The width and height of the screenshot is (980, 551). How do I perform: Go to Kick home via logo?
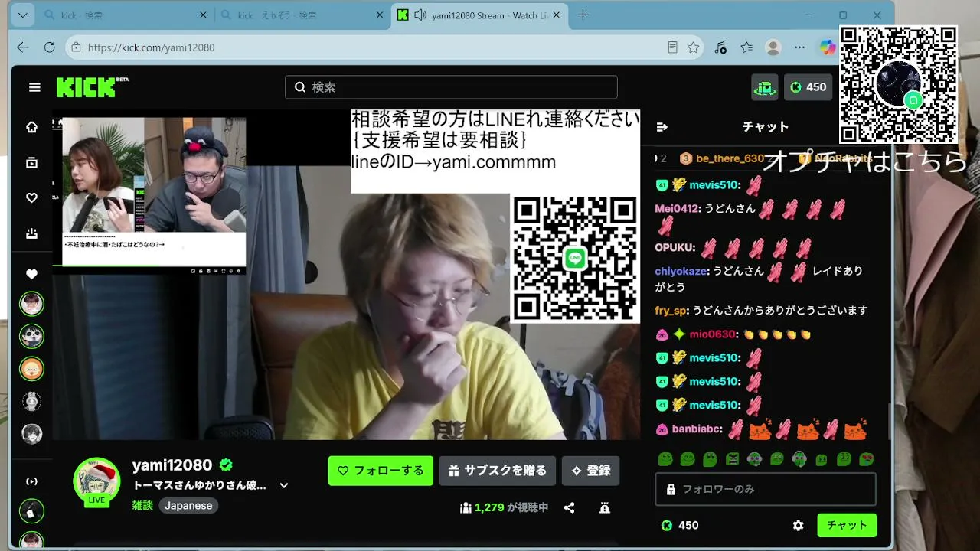[92, 87]
